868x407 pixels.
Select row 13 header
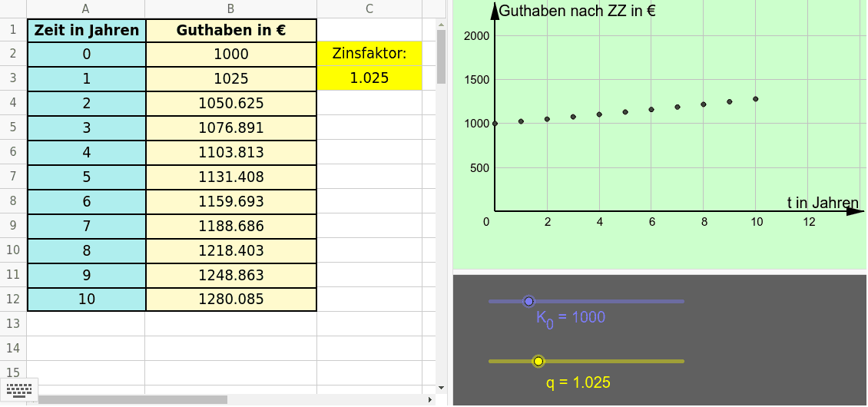(x=13, y=323)
